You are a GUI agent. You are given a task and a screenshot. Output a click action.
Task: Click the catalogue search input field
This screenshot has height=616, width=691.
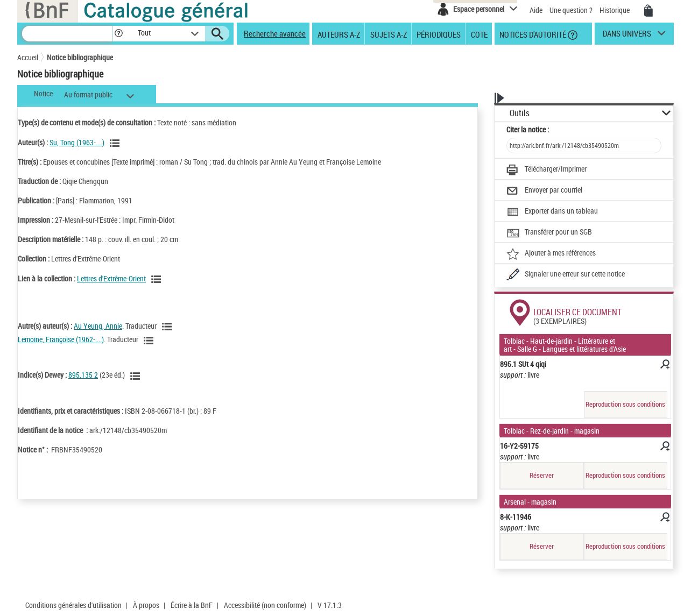click(x=67, y=33)
